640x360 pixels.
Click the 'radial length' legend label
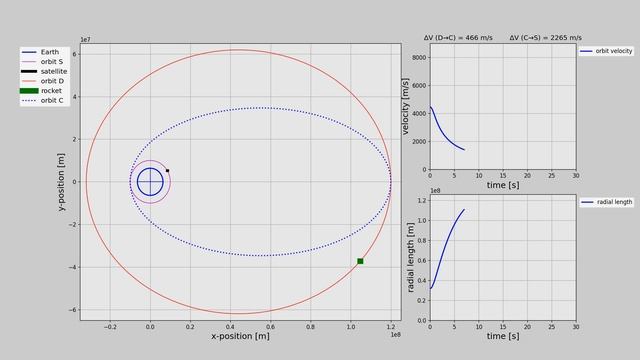point(614,202)
